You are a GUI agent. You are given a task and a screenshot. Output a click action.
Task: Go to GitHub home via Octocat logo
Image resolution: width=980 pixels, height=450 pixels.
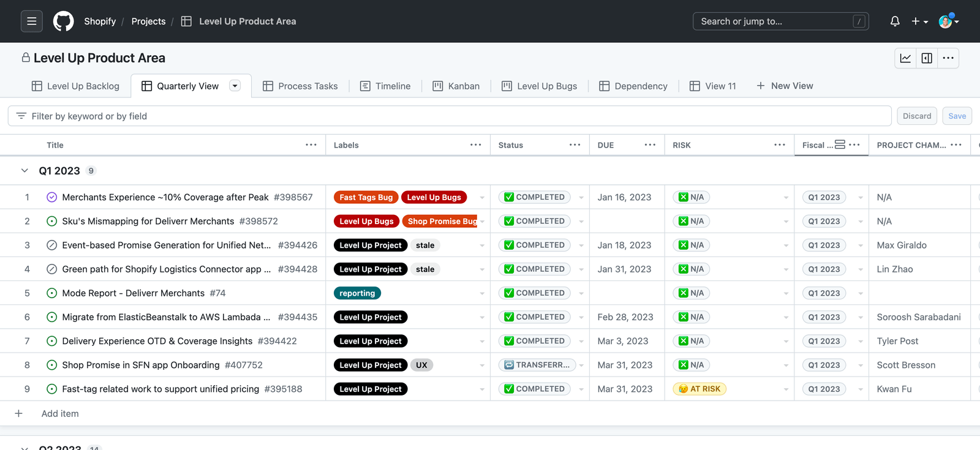pyautogui.click(x=63, y=21)
